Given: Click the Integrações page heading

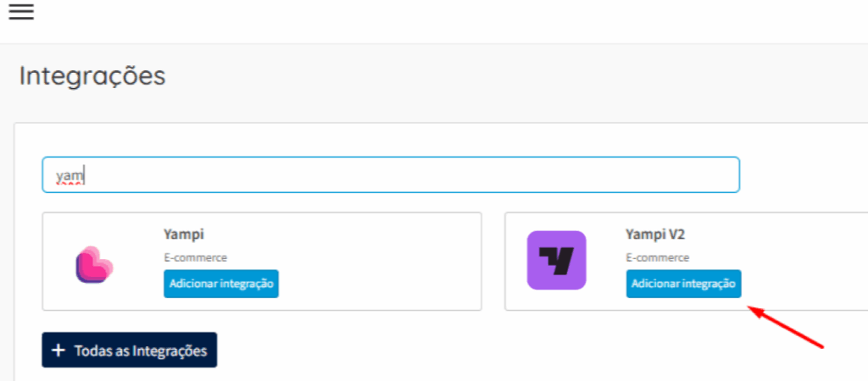Looking at the screenshot, I should coord(92,76).
